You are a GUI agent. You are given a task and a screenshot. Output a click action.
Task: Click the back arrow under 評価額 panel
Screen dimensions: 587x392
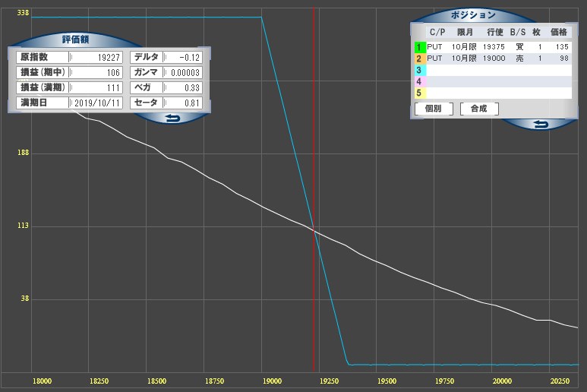[x=172, y=119]
